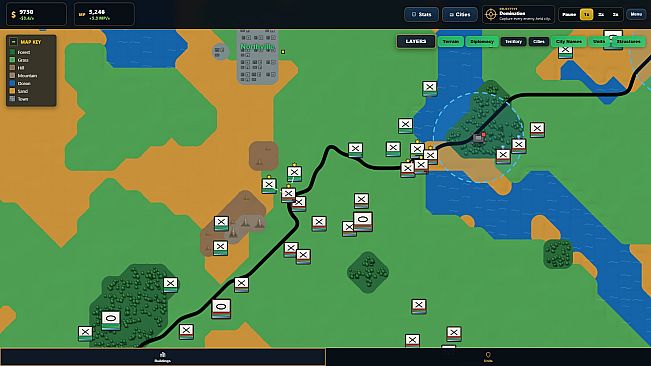Toggle the City Names layer
The image size is (651, 366).
[x=568, y=41]
